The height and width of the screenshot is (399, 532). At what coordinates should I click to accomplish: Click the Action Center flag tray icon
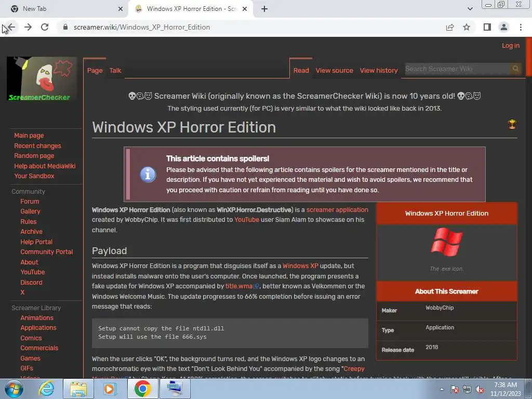tap(454, 390)
